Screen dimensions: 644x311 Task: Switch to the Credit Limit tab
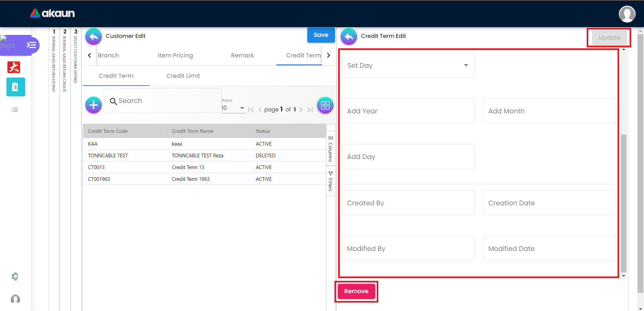click(183, 76)
